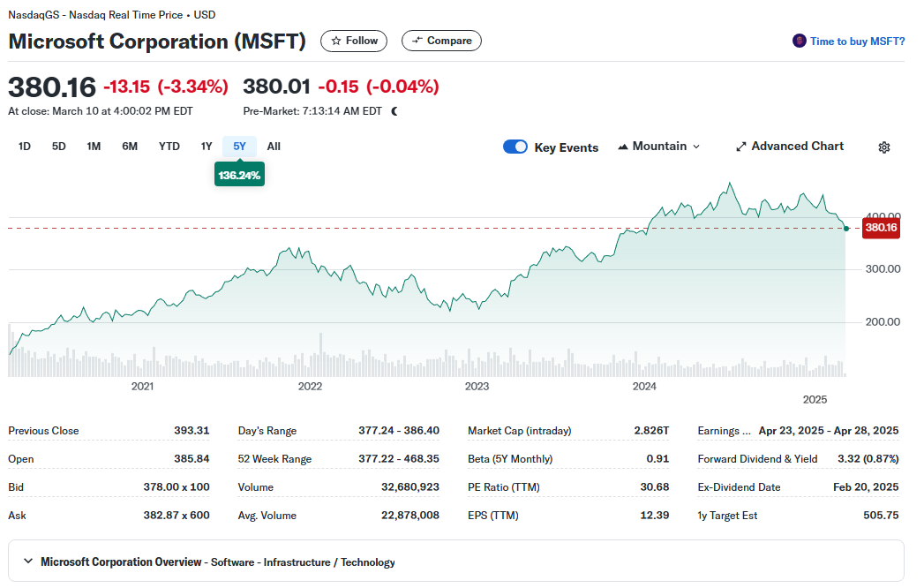924x588 pixels.
Task: Click the Day's Range label
Action: pos(267,431)
